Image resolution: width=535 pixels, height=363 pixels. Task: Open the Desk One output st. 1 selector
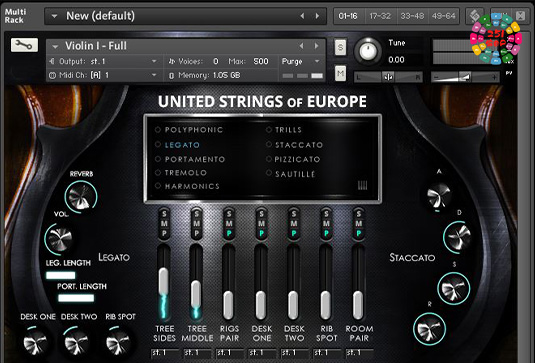[262, 353]
